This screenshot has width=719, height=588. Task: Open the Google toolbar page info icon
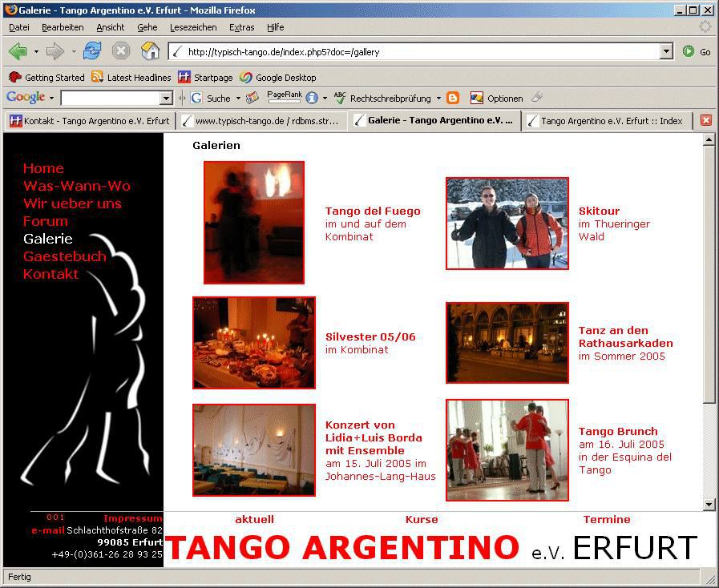point(311,98)
